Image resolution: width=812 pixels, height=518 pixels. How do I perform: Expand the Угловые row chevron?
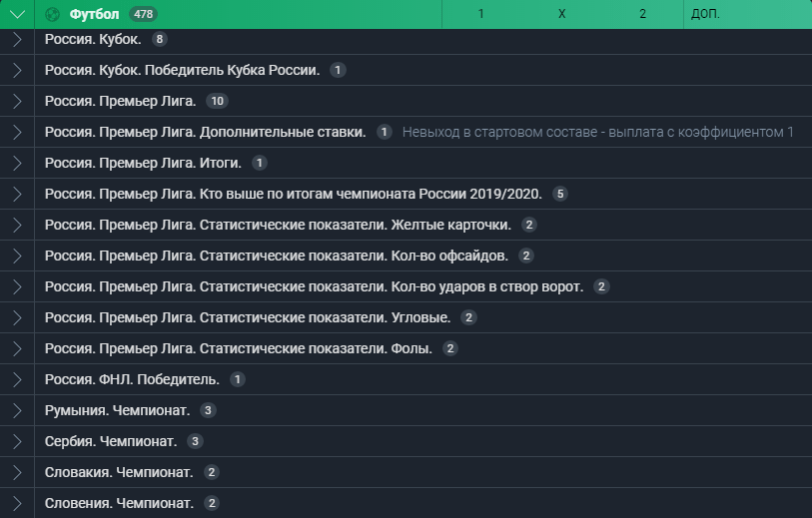pos(17,317)
